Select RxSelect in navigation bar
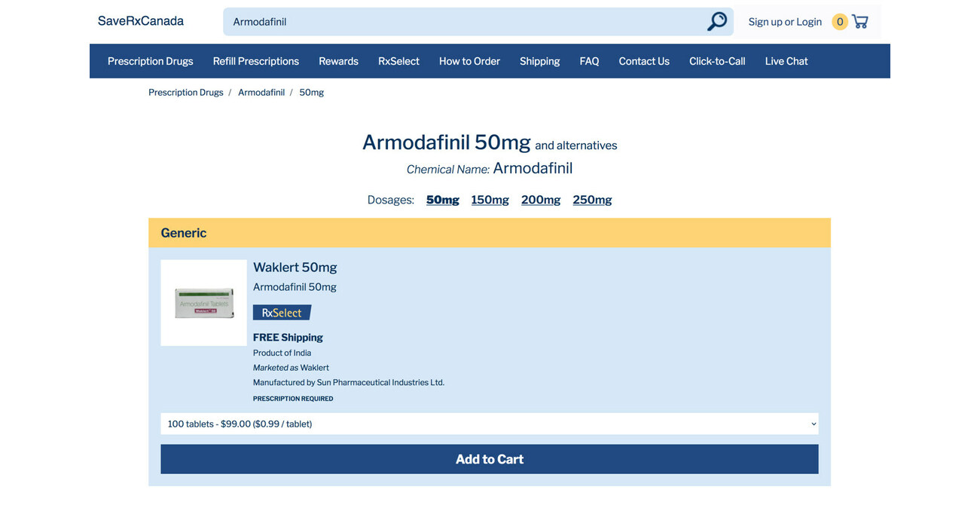The image size is (980, 514). click(398, 61)
